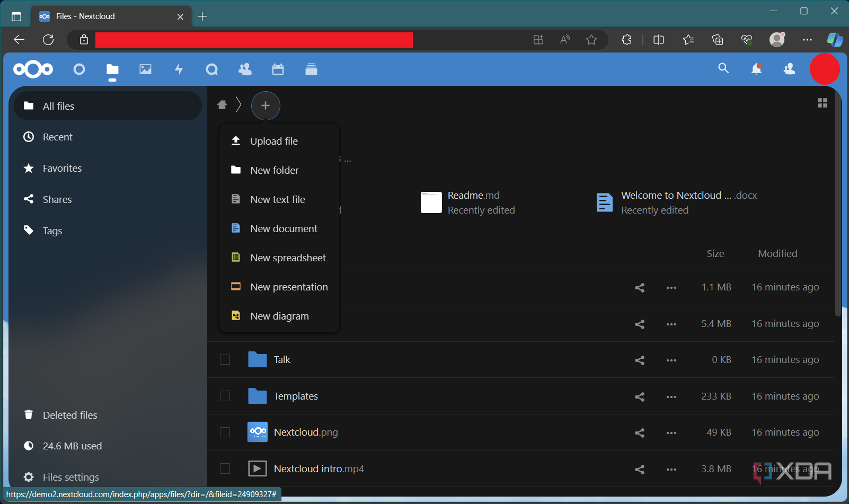This screenshot has width=849, height=504.
Task: Open the Calendar app icon
Action: tap(278, 69)
